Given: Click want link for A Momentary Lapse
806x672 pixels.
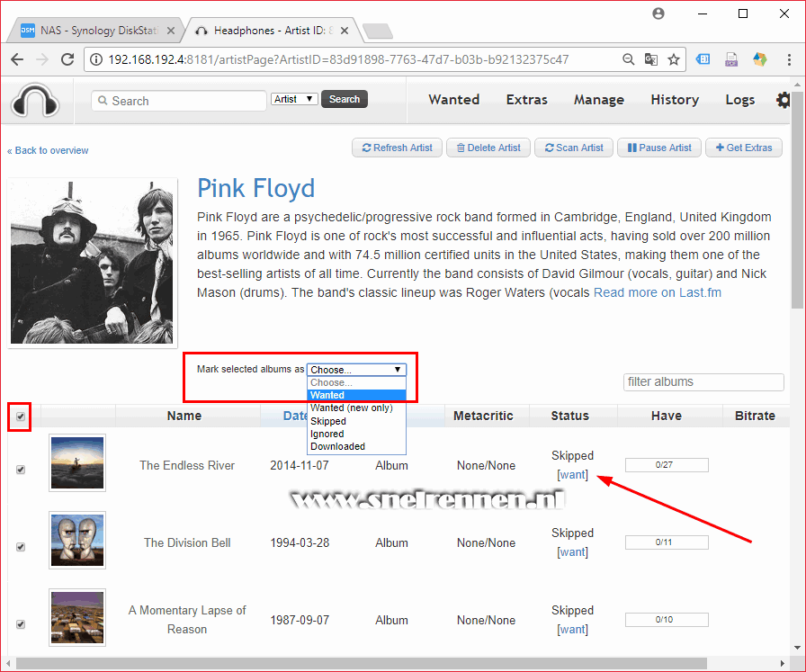Looking at the screenshot, I should coord(573,630).
